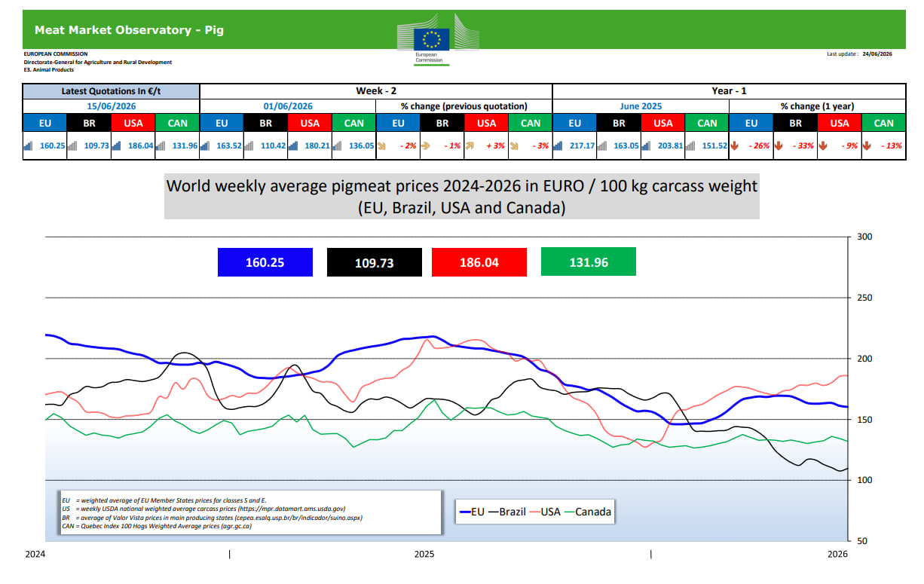Click 'Directorate-General for Agriculture and Rural Development' text
924x584 pixels.
tap(98, 62)
